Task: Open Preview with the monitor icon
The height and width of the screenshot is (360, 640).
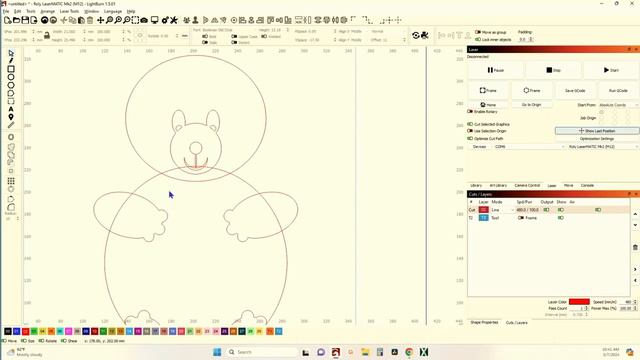Action: pos(155,20)
